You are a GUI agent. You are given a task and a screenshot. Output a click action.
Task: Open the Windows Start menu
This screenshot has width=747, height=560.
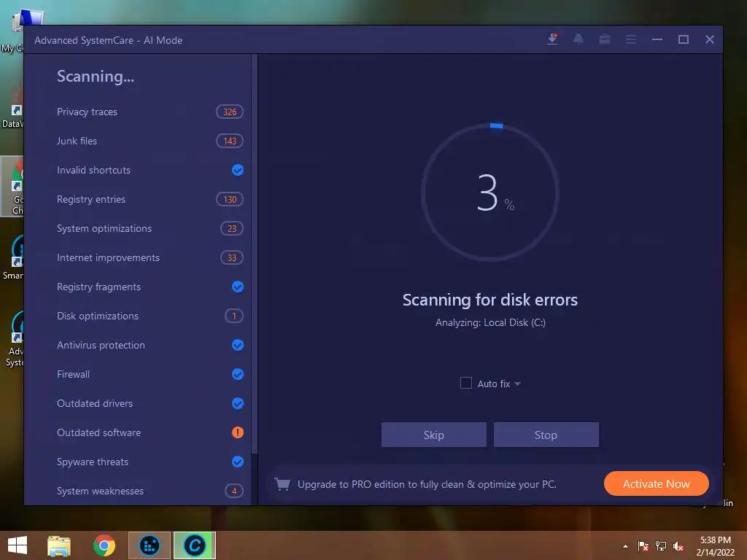click(18, 545)
